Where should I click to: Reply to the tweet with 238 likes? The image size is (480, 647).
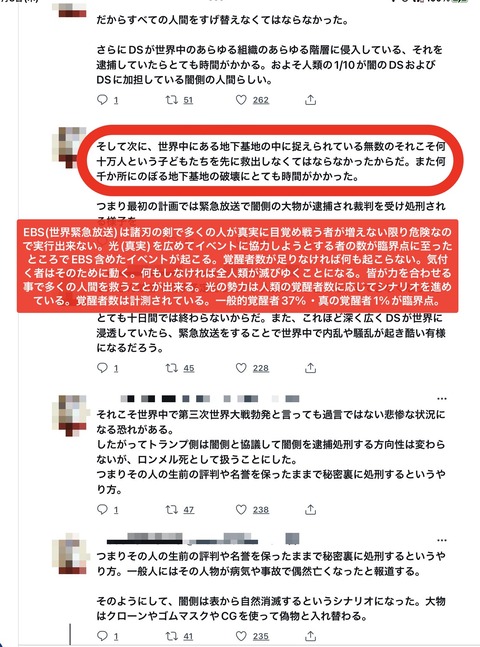tap(102, 510)
